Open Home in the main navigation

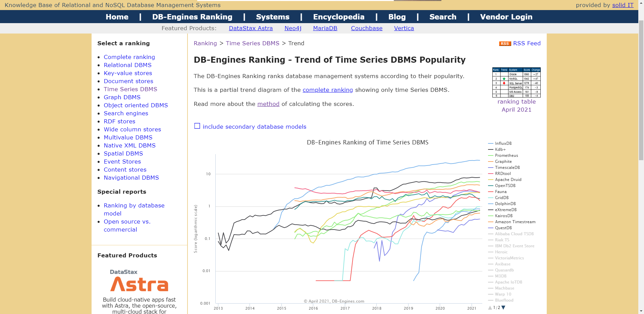click(117, 17)
